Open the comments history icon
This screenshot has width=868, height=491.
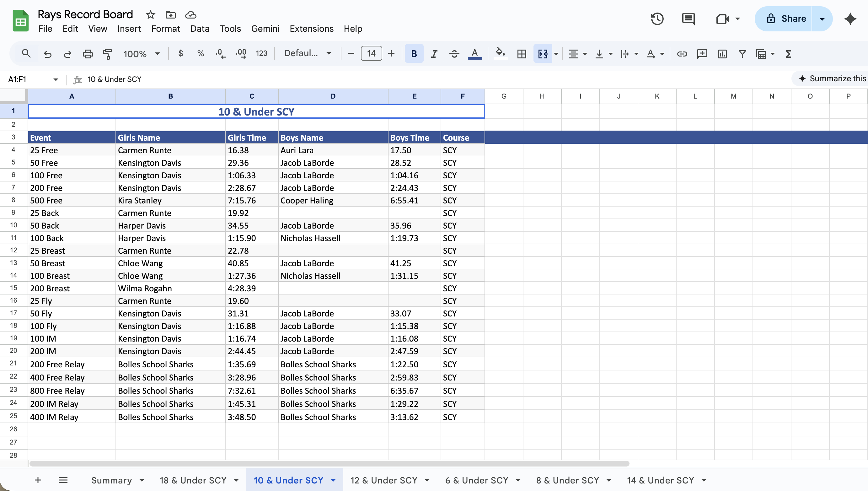[688, 19]
